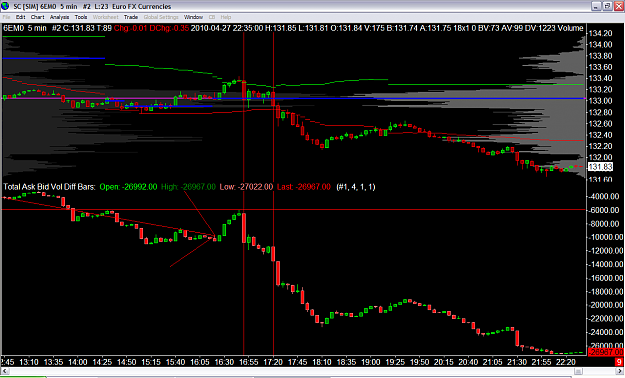Restore down the chart window
Screen dimensions: 625x378
(x=607, y=6)
